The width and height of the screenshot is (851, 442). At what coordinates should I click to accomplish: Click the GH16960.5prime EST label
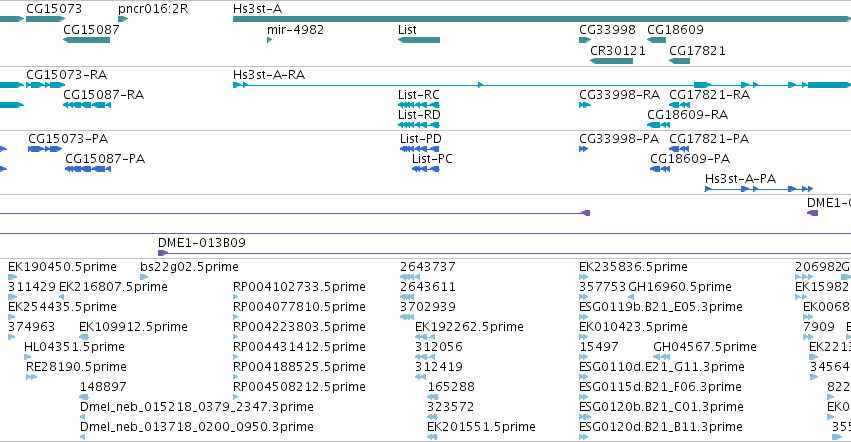(x=679, y=287)
